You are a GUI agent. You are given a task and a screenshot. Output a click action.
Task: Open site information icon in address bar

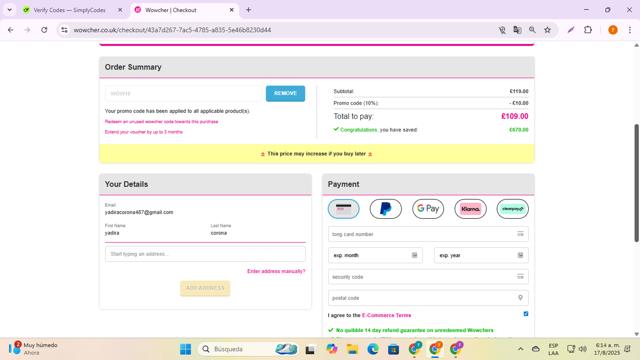(64, 30)
